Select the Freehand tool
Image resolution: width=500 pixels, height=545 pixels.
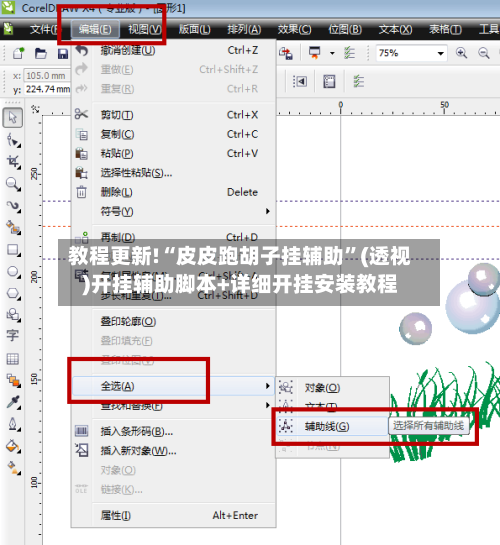tap(13, 205)
